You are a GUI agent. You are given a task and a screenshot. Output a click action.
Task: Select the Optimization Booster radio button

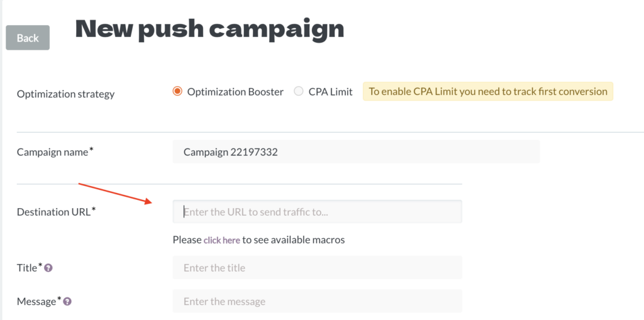[x=177, y=91]
